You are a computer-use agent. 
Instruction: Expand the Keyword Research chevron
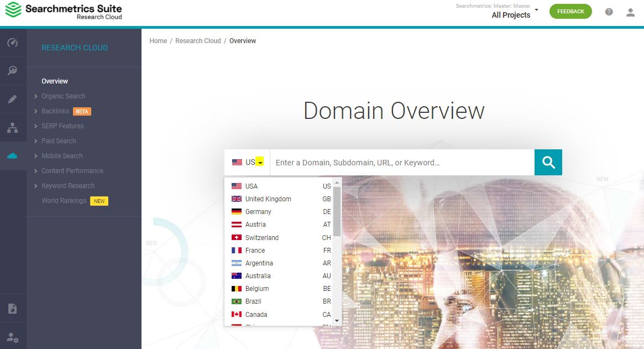click(36, 186)
